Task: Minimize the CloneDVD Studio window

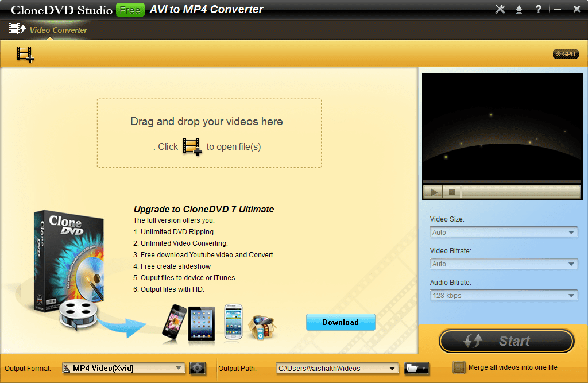Action: coord(558,9)
